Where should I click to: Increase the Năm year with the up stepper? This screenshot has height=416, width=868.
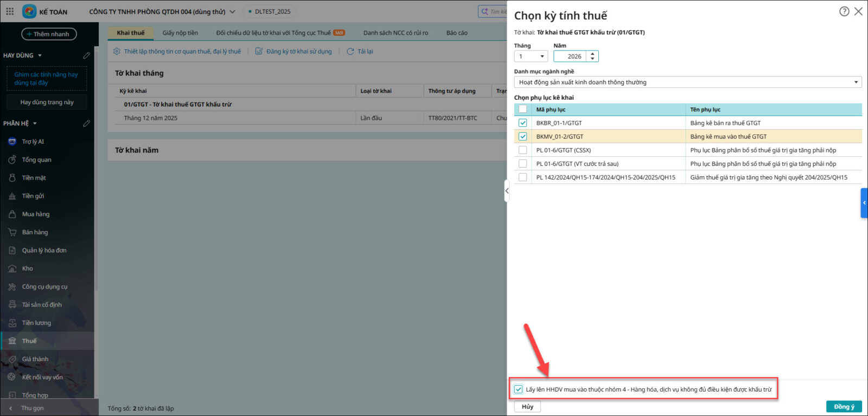point(592,54)
